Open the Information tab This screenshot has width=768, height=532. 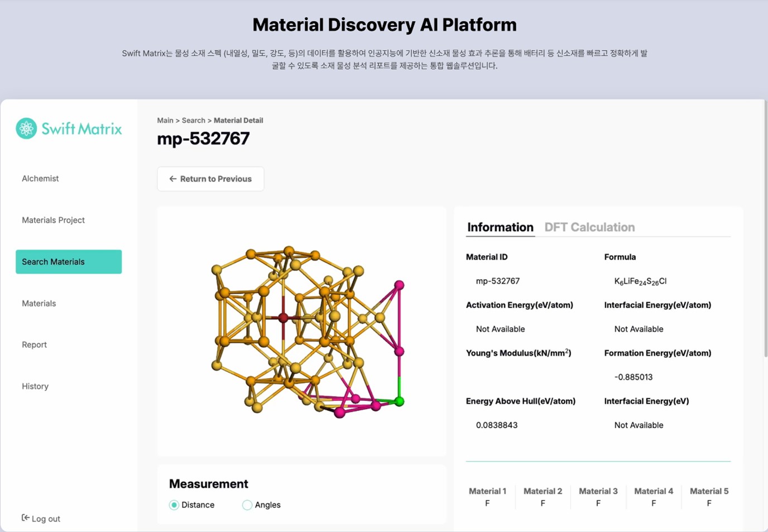click(500, 227)
